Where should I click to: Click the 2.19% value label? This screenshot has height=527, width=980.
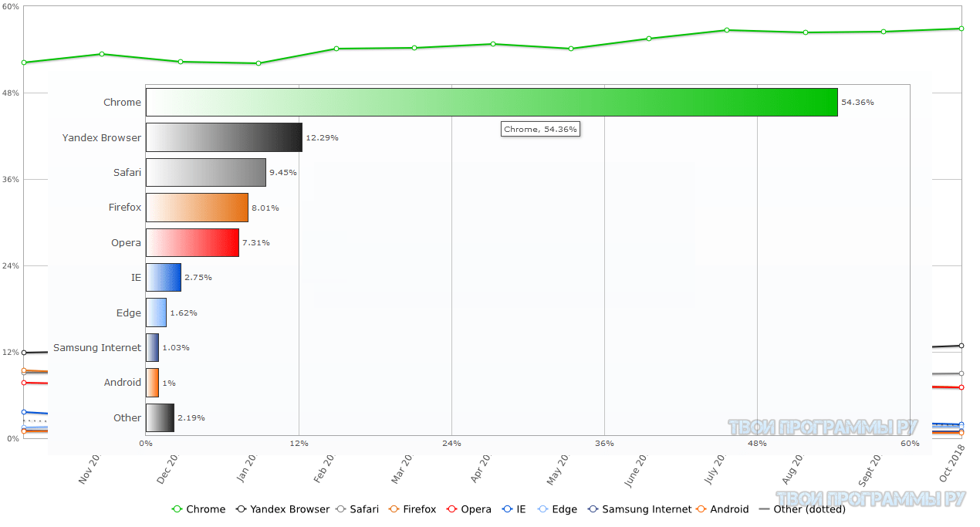click(191, 417)
